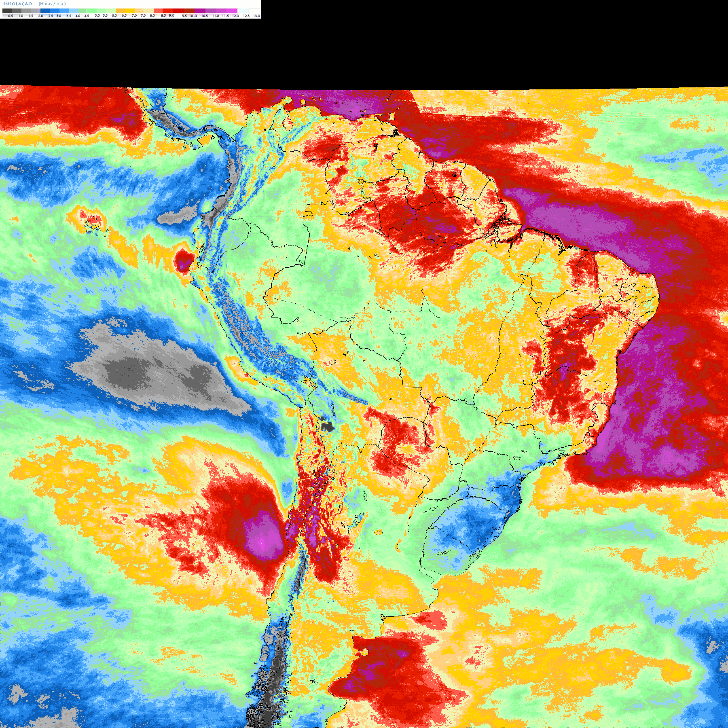
Task: Click the 8.0 legend scale label
Action: (152, 15)
